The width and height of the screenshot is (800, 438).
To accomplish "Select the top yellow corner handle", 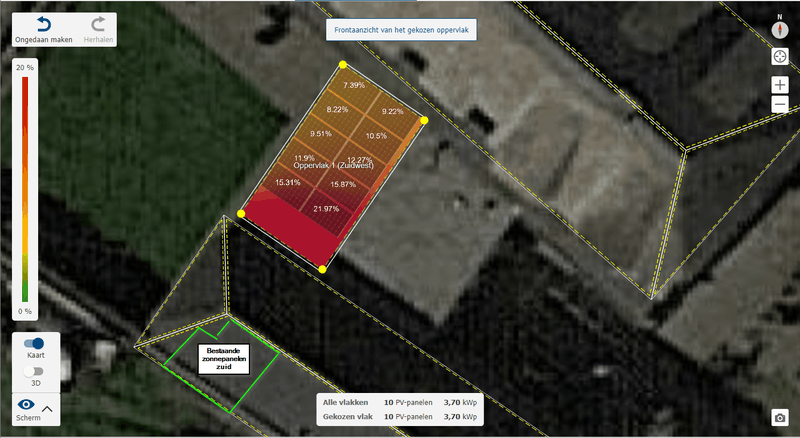I will 343,64.
